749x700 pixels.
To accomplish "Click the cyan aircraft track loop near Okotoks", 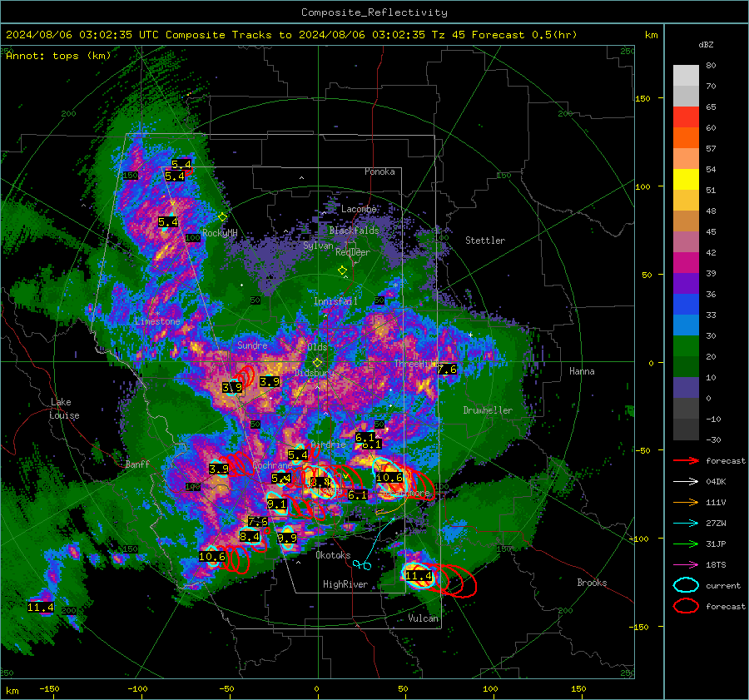I will tap(362, 566).
